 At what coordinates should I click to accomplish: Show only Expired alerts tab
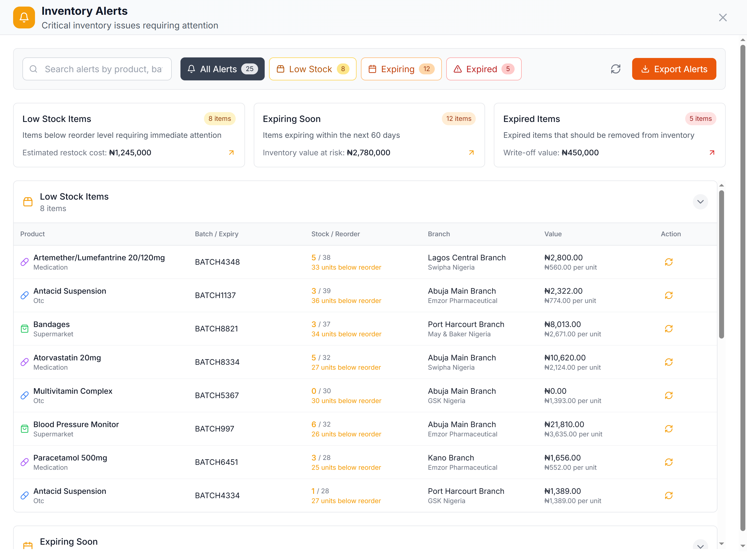(x=484, y=69)
